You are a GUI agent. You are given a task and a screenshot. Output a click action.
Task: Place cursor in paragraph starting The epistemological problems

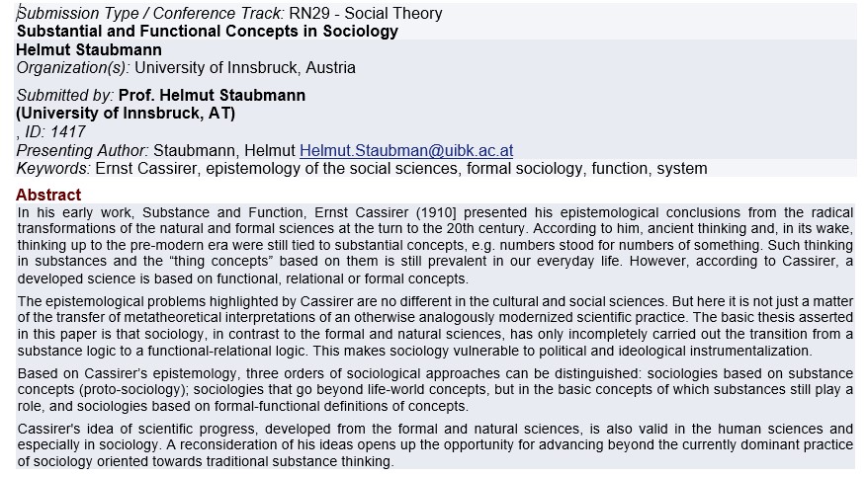tap(435, 326)
